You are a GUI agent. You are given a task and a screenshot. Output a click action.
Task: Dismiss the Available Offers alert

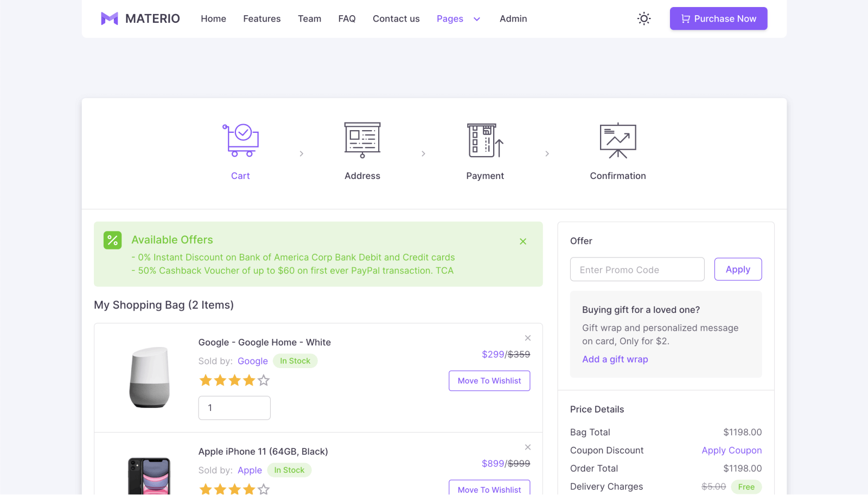(523, 241)
